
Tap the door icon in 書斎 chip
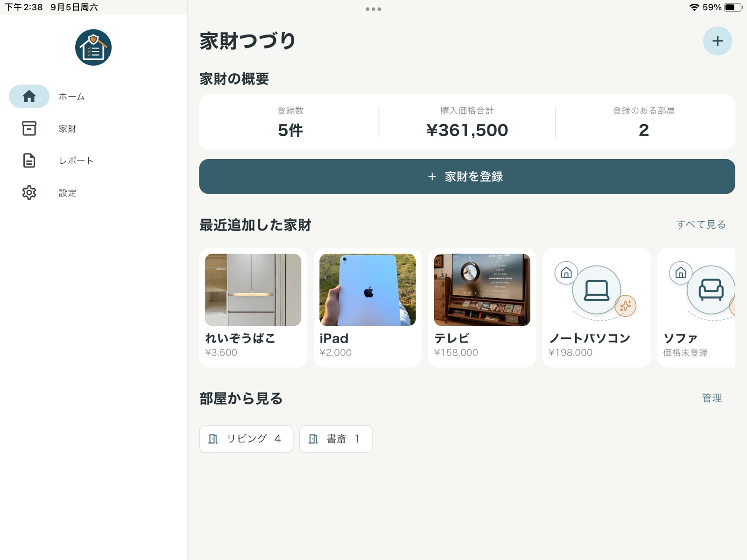(313, 439)
